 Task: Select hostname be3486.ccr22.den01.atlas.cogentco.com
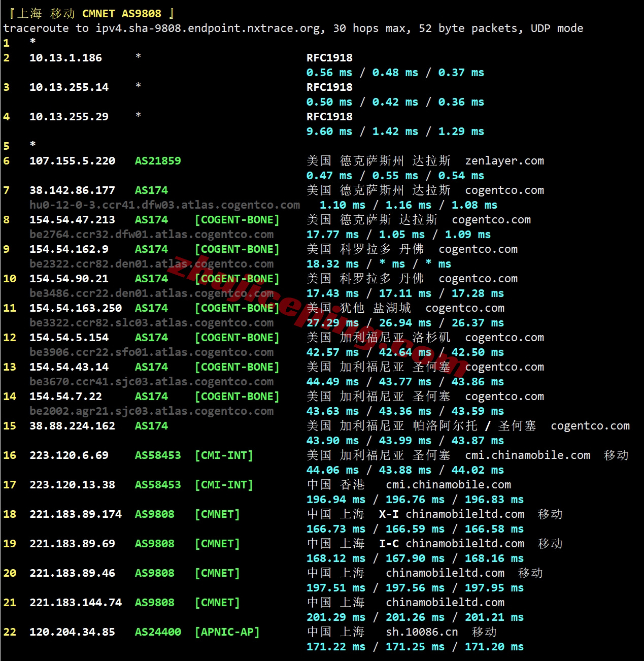(151, 293)
